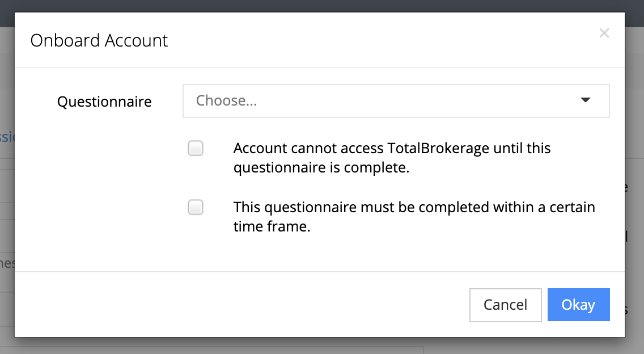Close the Onboard Account dialog with X
The image size is (644, 354).
click(604, 33)
